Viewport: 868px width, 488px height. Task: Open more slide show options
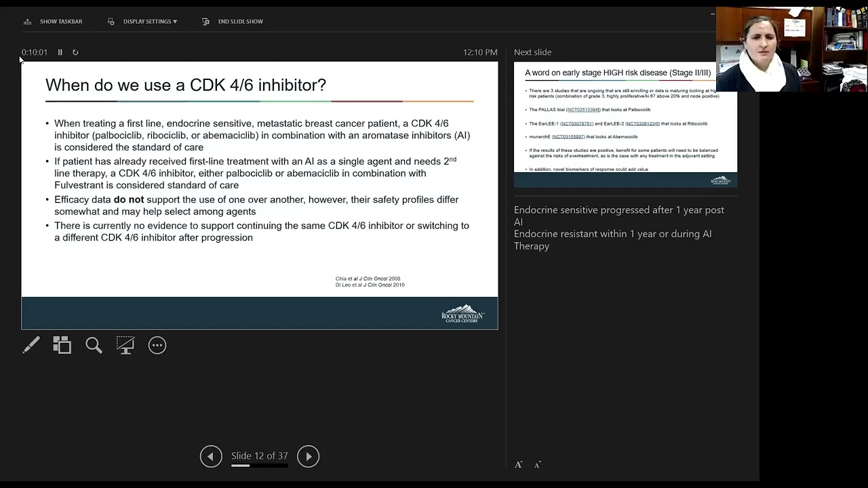[x=157, y=345]
